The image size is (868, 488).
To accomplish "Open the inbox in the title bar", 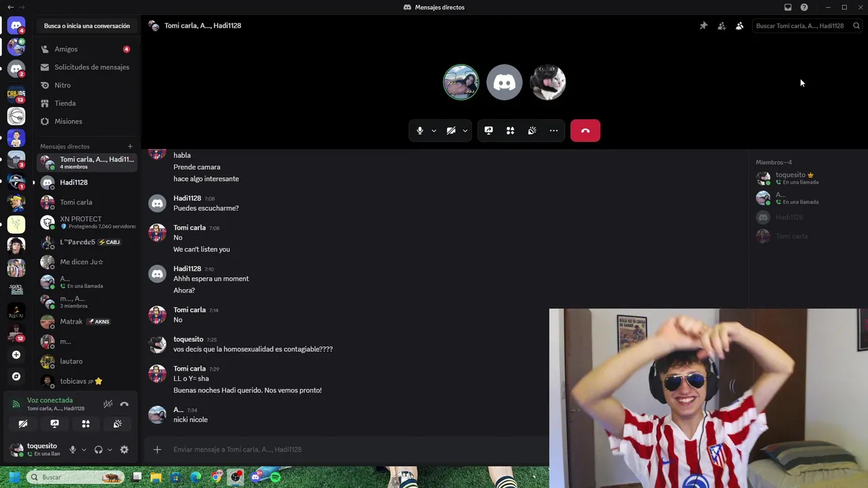I will tap(788, 7).
